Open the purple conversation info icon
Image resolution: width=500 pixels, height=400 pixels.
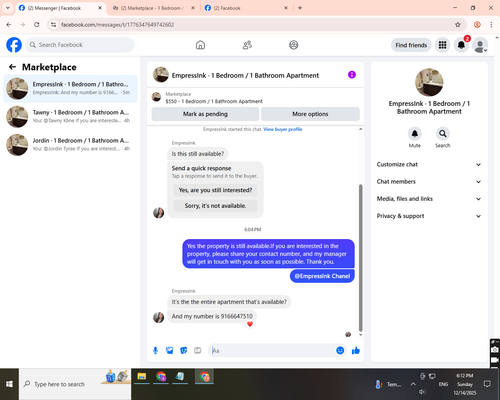tap(352, 75)
